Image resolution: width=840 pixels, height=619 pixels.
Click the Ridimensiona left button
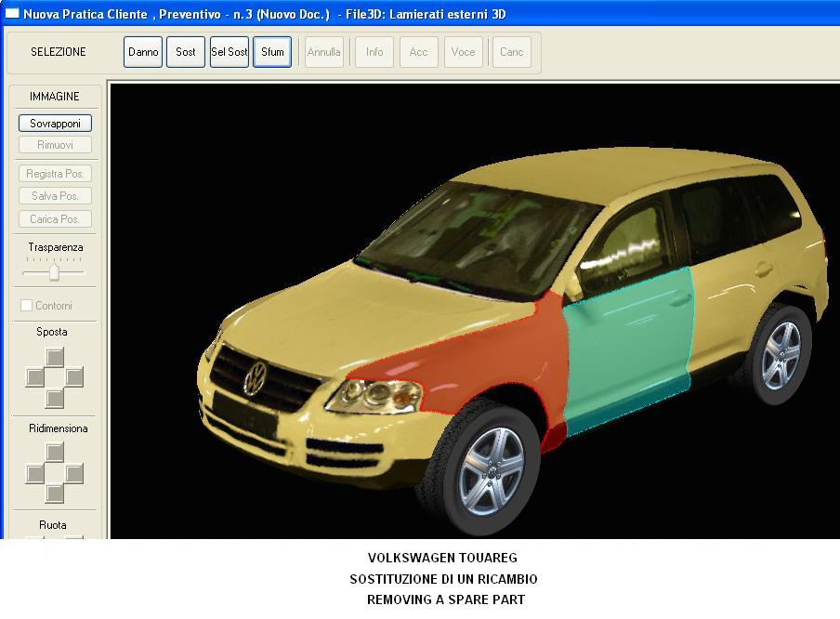[x=35, y=474]
